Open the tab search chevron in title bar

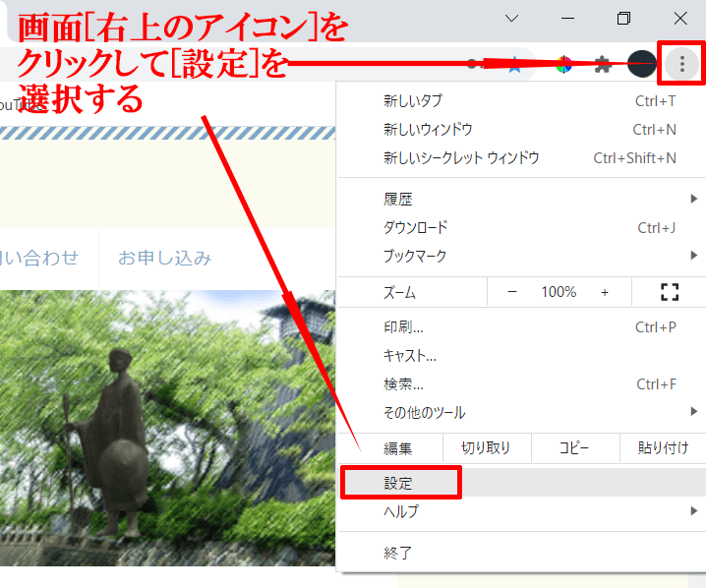[x=511, y=19]
